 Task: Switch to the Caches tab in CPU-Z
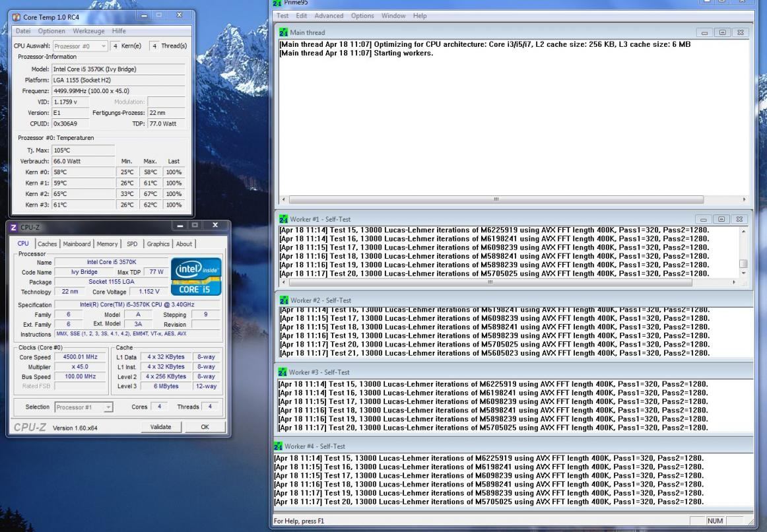[x=48, y=244]
